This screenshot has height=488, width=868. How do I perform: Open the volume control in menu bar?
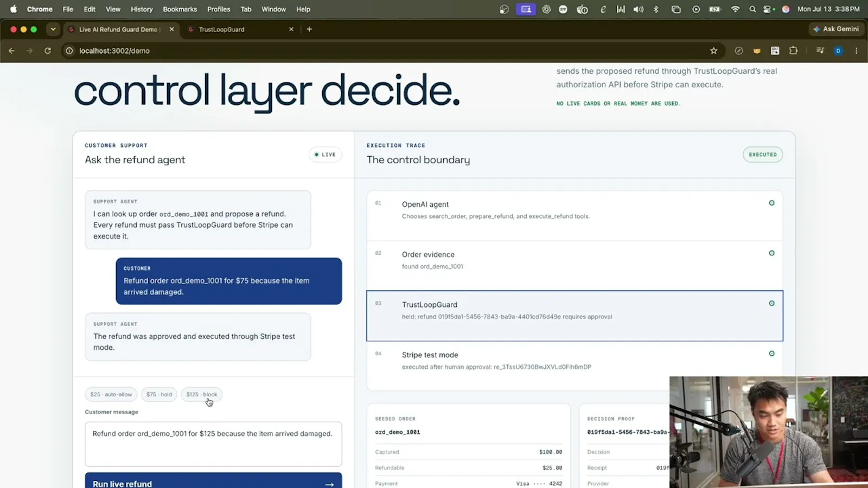(639, 9)
